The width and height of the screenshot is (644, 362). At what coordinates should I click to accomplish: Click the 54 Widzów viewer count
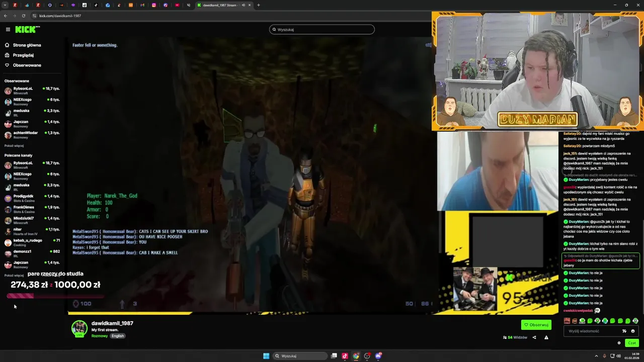(515, 337)
